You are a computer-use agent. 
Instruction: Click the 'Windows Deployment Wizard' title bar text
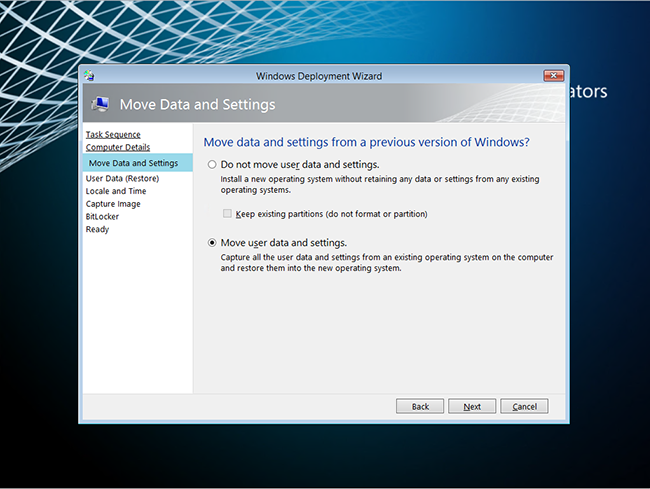coord(318,76)
